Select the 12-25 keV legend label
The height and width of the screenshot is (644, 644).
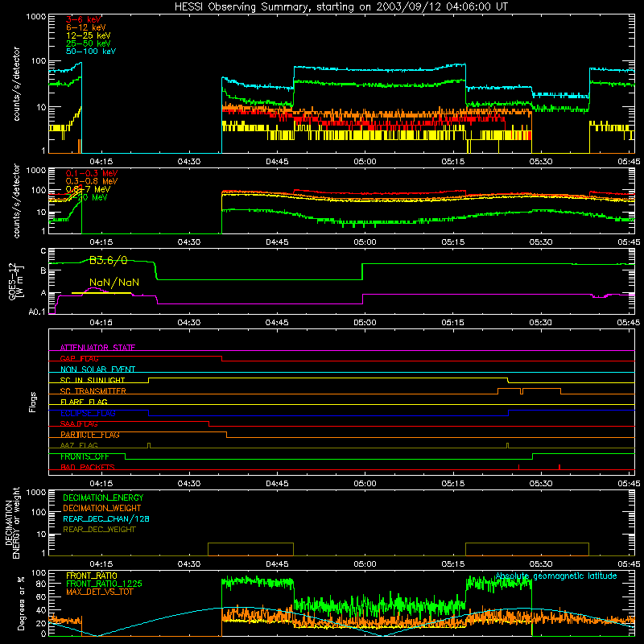89,35
